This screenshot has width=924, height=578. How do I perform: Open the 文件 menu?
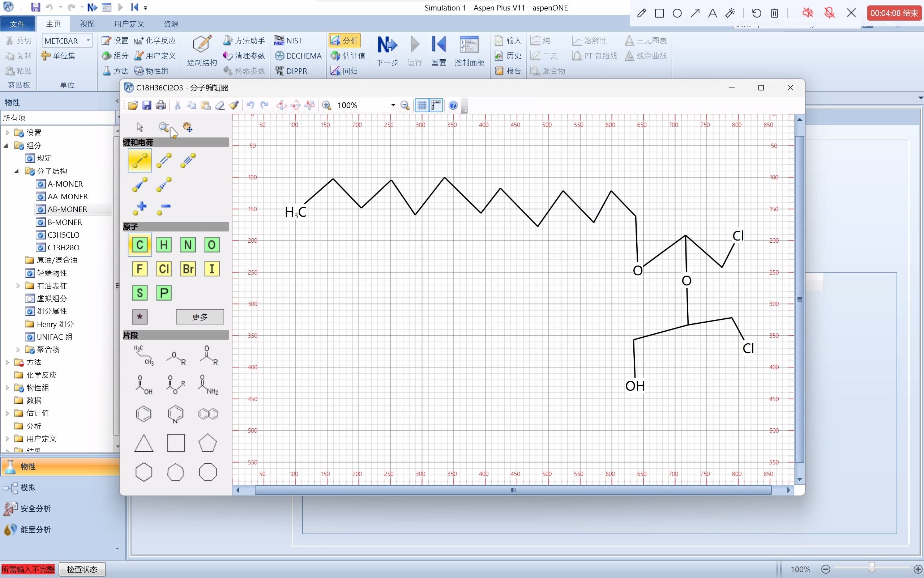[x=17, y=24]
